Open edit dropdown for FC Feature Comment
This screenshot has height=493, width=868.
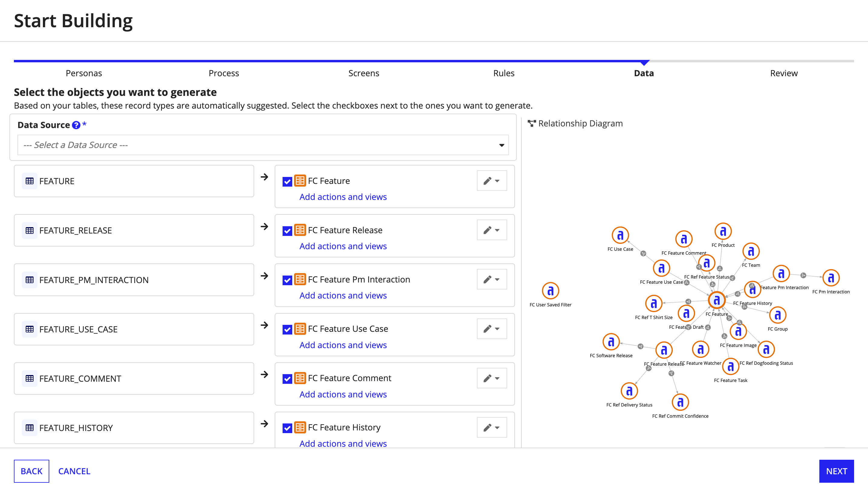(491, 378)
